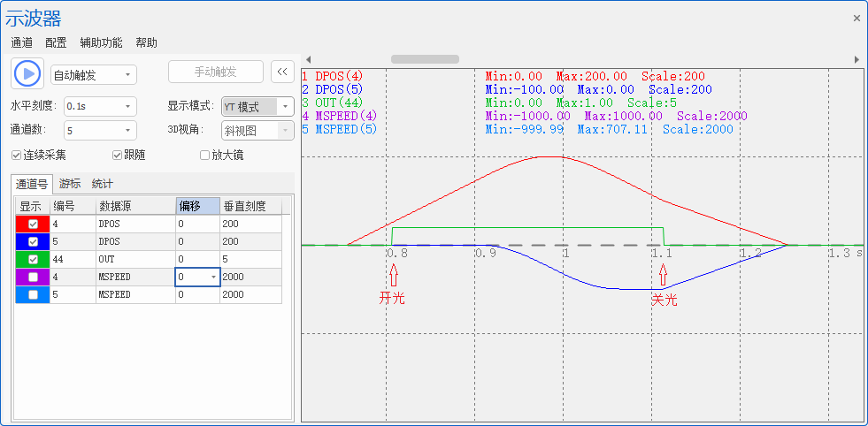Select channel number cell 44
Viewport: 868px width, 426px height.
tap(73, 260)
